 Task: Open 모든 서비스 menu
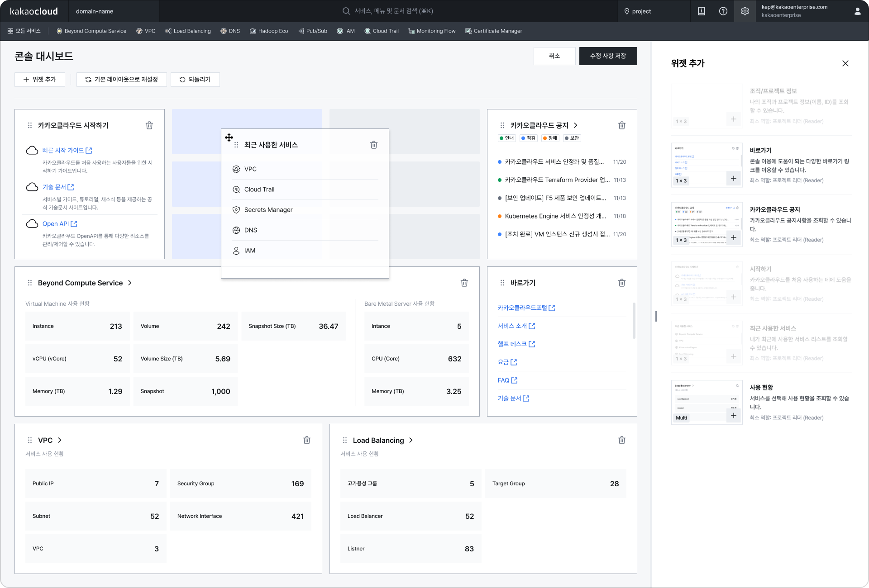[x=24, y=31]
